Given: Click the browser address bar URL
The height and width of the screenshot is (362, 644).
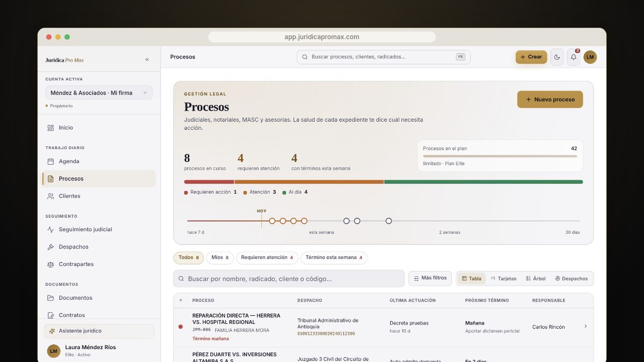Looking at the screenshot, I should pyautogui.click(x=322, y=37).
